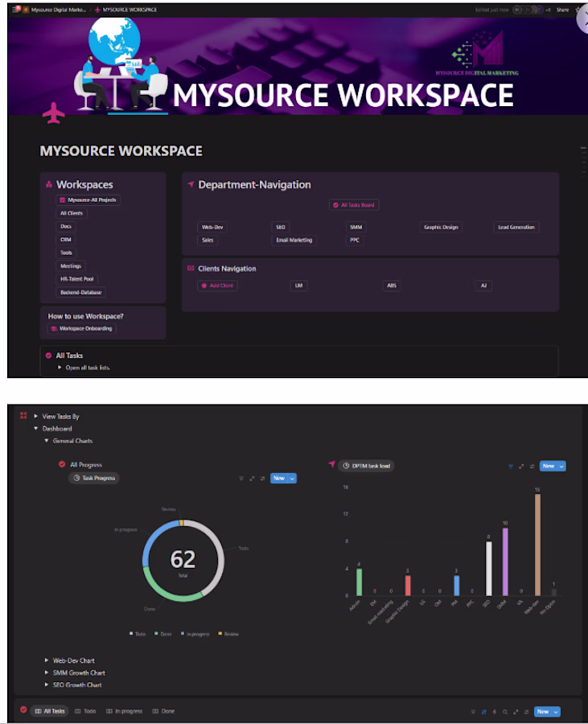Collapse the General Charts toggle

point(46,441)
